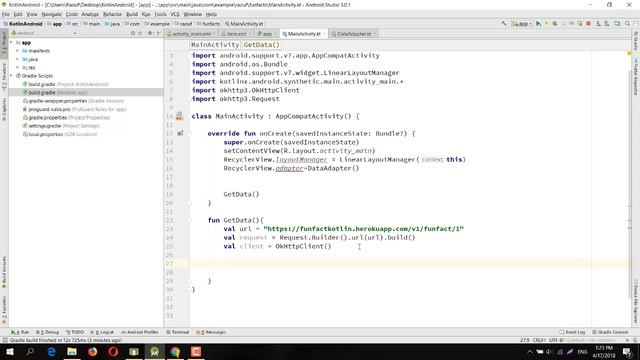
Task: Switch to the item.xml editor tab
Action: pos(236,34)
